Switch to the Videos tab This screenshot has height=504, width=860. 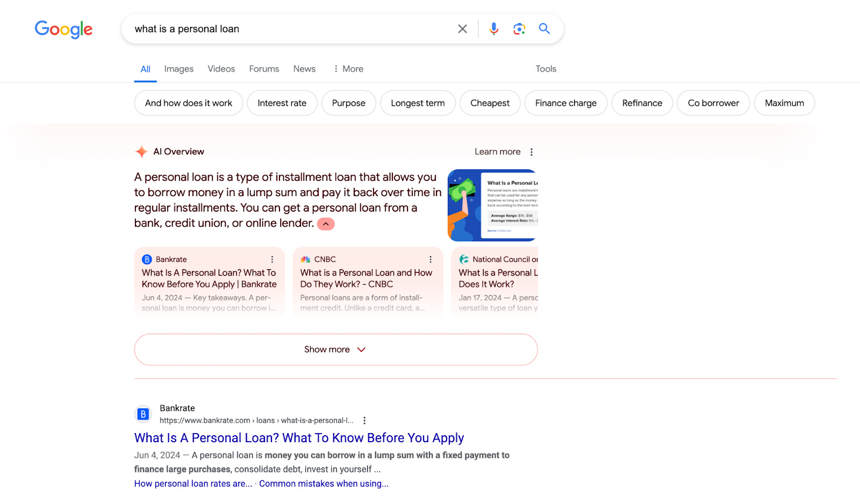(x=221, y=69)
